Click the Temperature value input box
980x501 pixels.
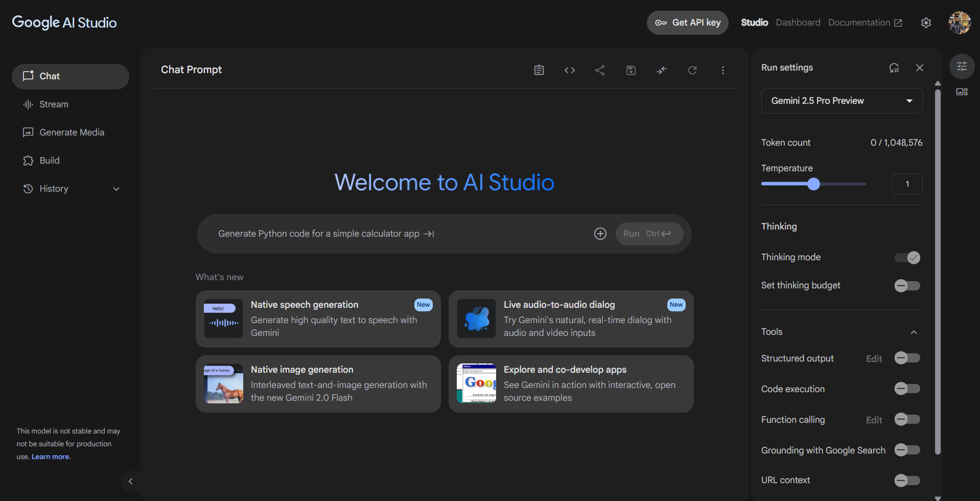(x=907, y=184)
